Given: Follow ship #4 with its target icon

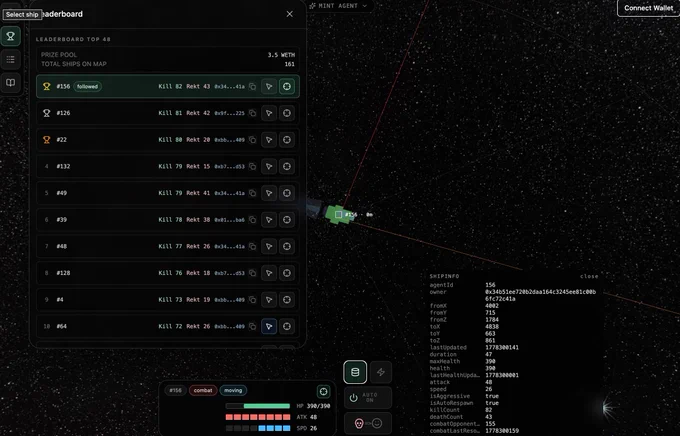Looking at the screenshot, I should click(287, 300).
